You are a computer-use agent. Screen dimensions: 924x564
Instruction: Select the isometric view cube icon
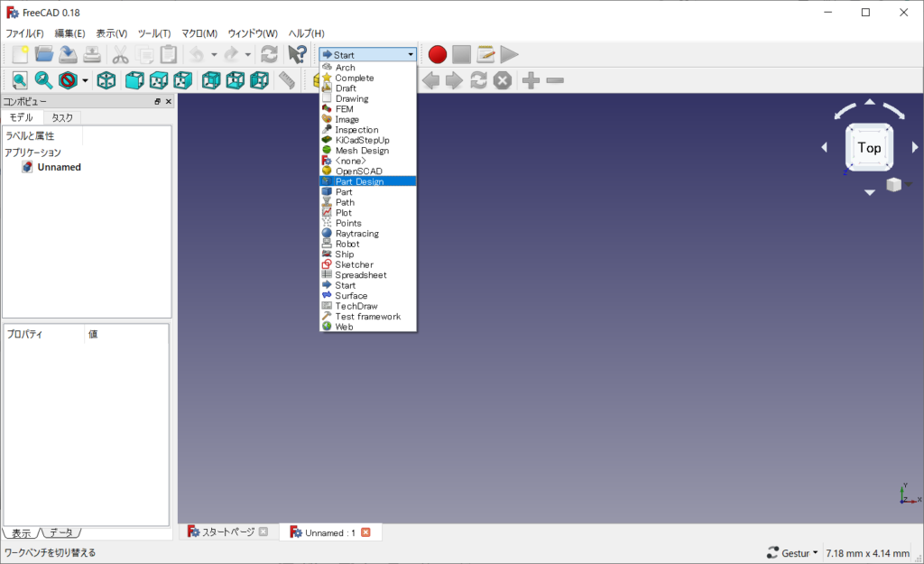[106, 80]
